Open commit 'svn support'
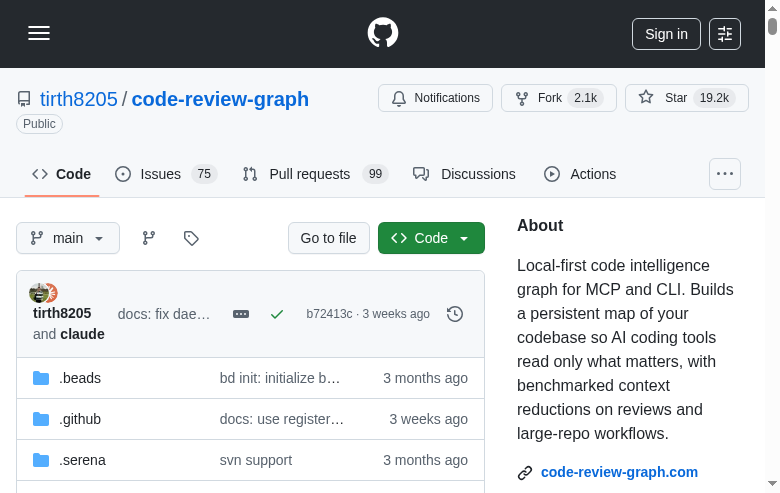This screenshot has height=493, width=780. point(256,460)
